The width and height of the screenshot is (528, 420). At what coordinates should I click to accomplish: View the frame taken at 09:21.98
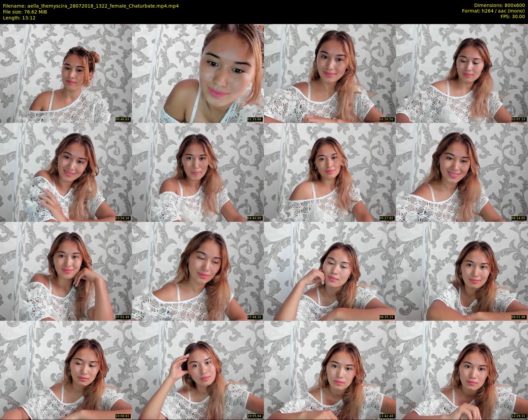pos(462,271)
